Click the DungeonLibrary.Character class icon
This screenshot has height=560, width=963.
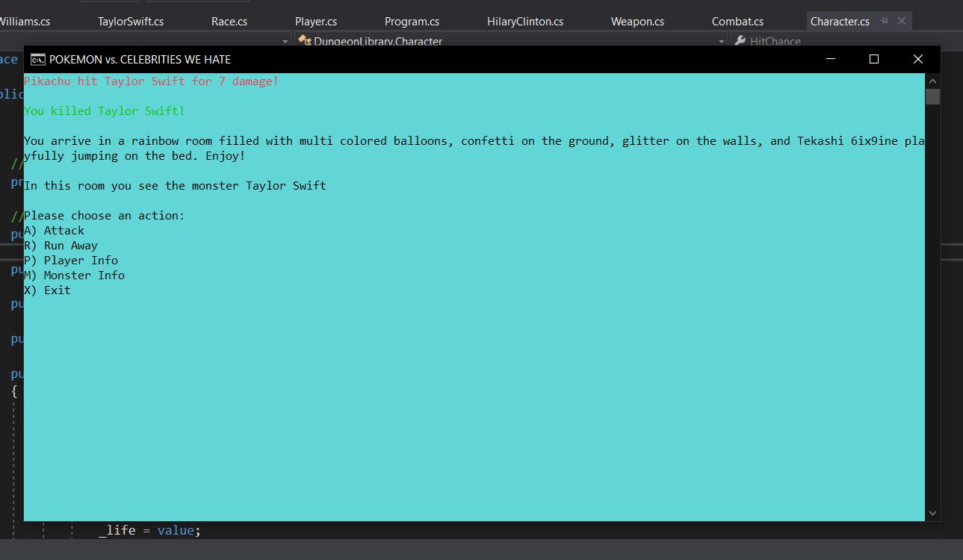point(304,41)
